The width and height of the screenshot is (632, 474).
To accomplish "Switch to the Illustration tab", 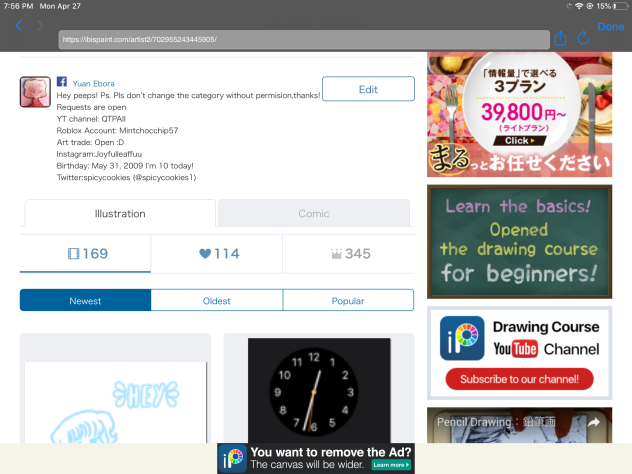I will pos(119,213).
